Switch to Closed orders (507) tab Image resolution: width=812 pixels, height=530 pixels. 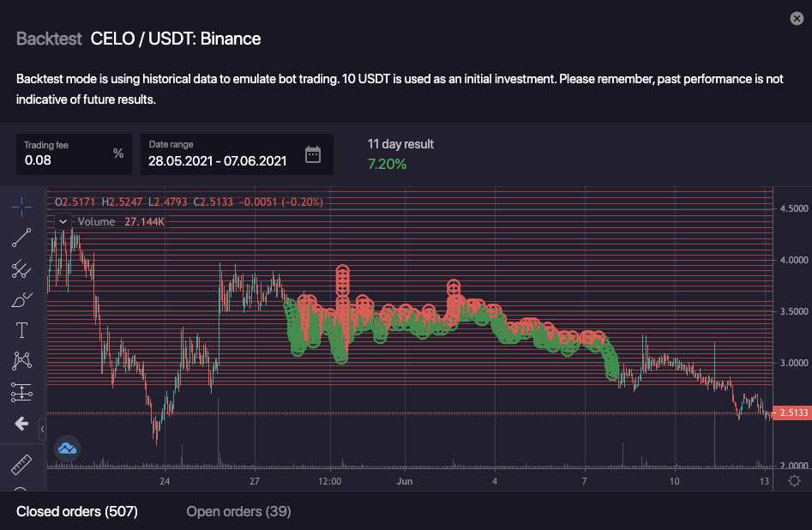pyautogui.click(x=77, y=512)
